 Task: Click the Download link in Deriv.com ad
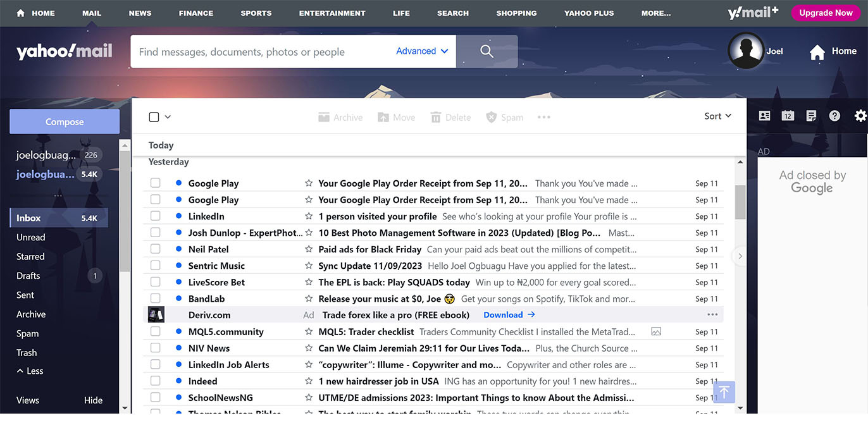tap(509, 315)
